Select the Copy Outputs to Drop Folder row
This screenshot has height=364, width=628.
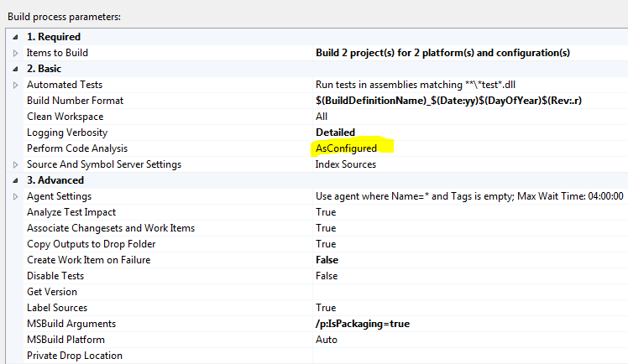click(91, 244)
